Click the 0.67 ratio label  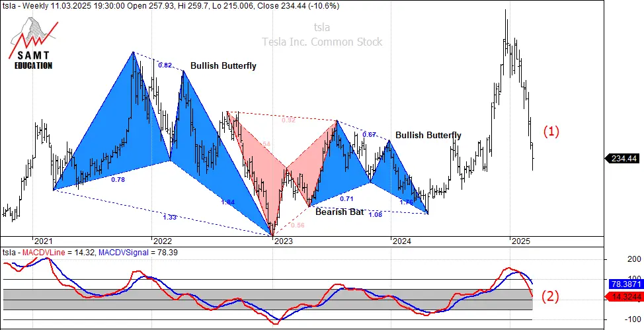[370, 134]
